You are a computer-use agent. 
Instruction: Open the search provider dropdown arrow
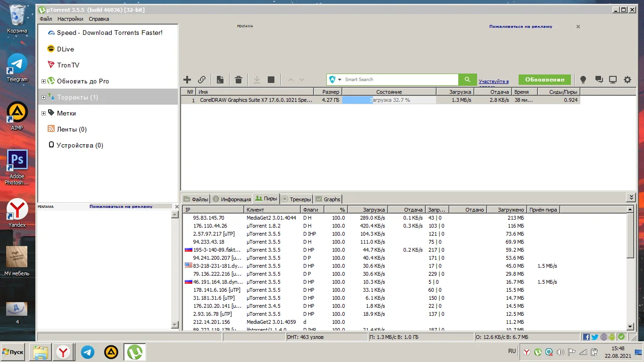[339, 80]
